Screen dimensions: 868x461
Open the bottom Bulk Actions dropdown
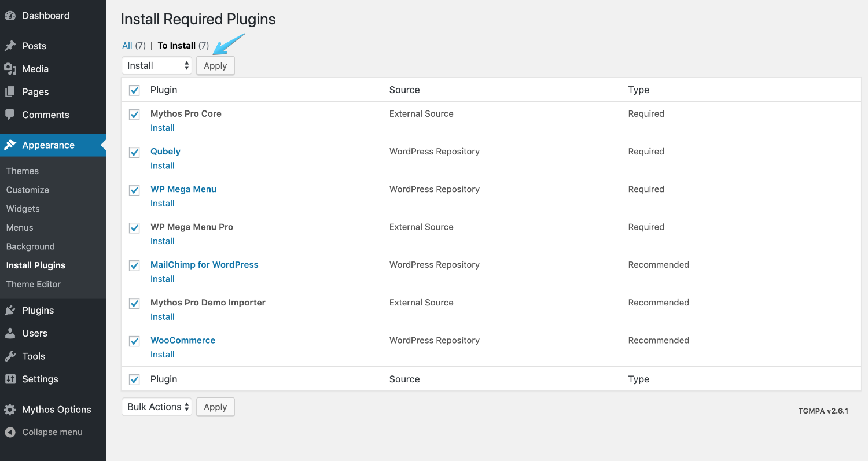click(157, 407)
